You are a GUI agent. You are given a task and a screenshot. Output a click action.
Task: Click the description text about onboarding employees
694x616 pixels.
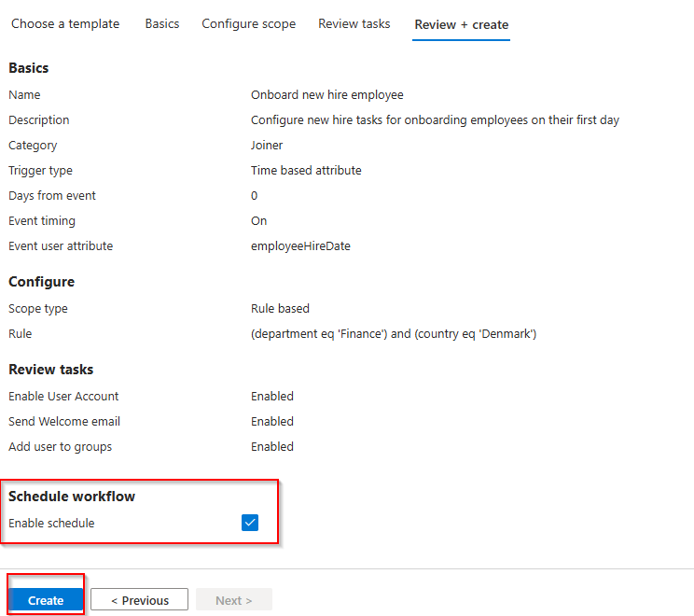tap(435, 120)
